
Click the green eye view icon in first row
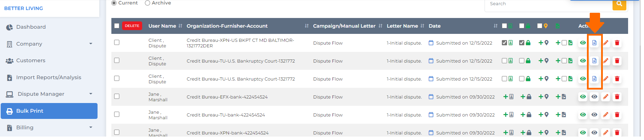pos(583,43)
